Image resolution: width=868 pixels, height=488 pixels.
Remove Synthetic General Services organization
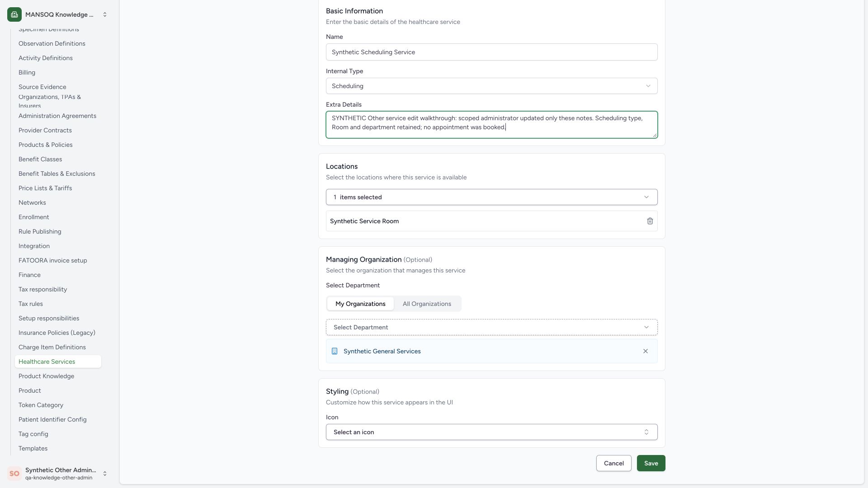pyautogui.click(x=646, y=351)
